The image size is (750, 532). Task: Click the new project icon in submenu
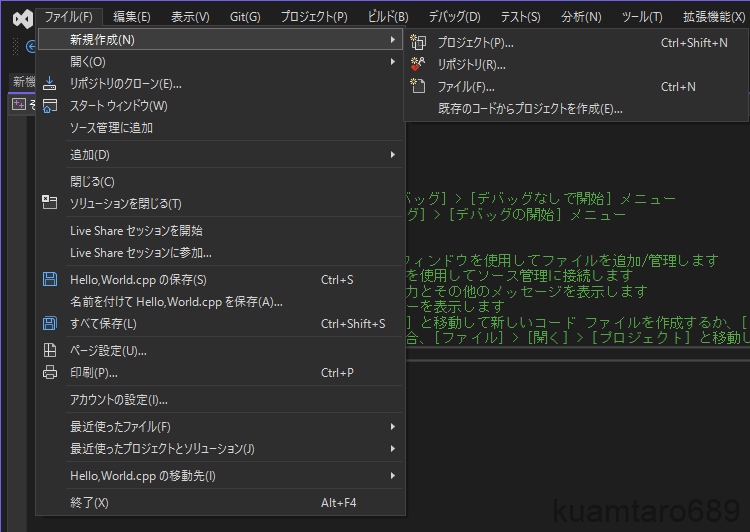[418, 43]
